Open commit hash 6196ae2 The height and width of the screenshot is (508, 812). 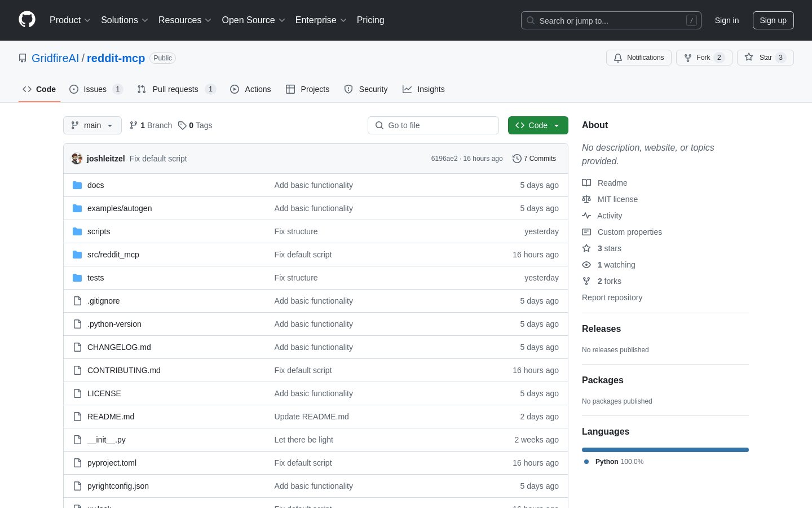click(444, 159)
